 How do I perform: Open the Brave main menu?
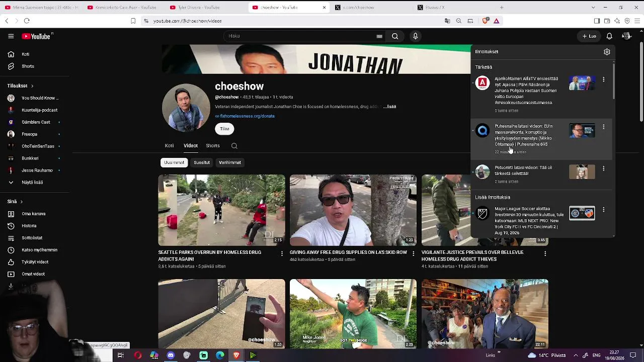[637, 21]
